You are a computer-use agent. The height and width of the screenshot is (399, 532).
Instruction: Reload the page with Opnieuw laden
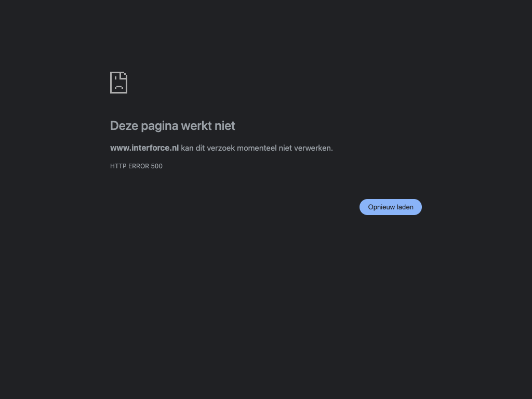(x=391, y=207)
